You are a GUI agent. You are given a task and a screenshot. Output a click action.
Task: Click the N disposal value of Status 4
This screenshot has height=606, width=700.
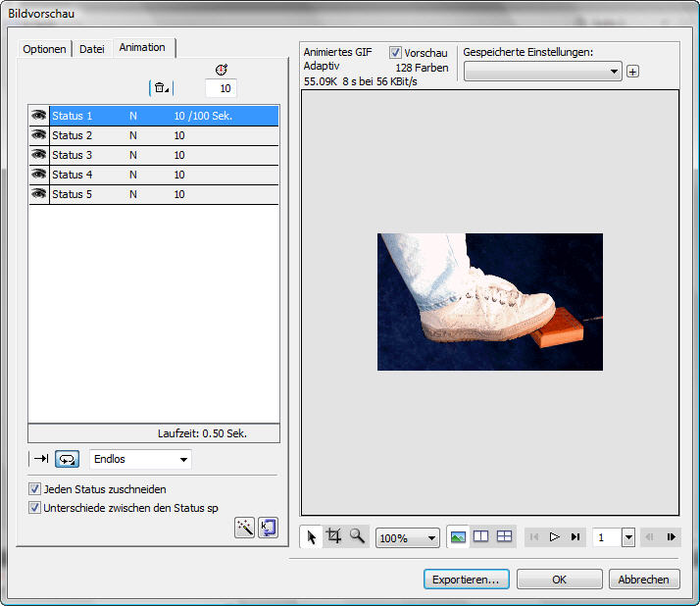click(x=133, y=175)
